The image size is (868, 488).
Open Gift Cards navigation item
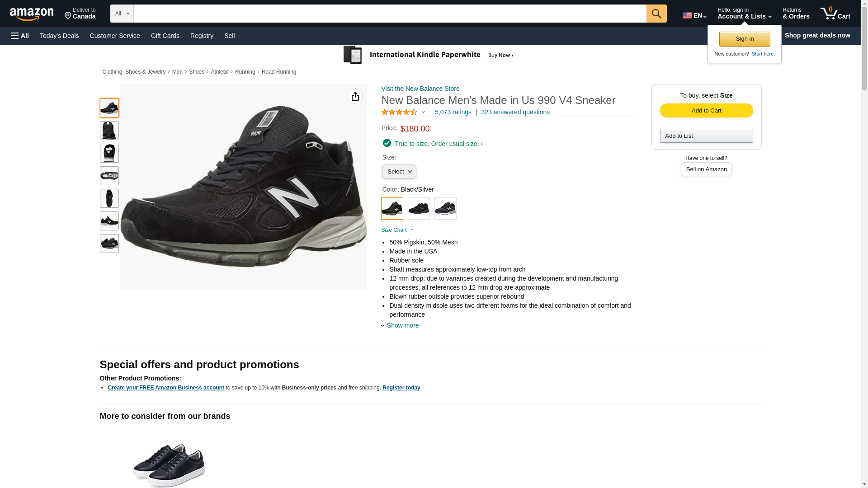click(165, 36)
